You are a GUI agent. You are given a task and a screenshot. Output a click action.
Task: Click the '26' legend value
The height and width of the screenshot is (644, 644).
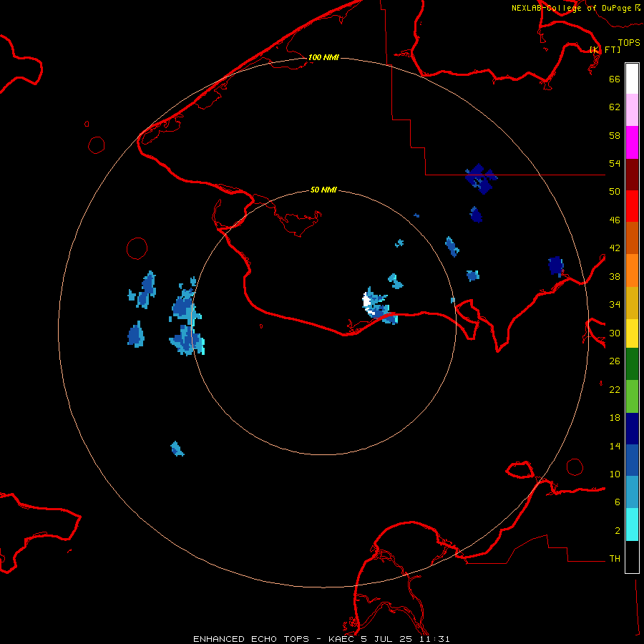coord(615,361)
